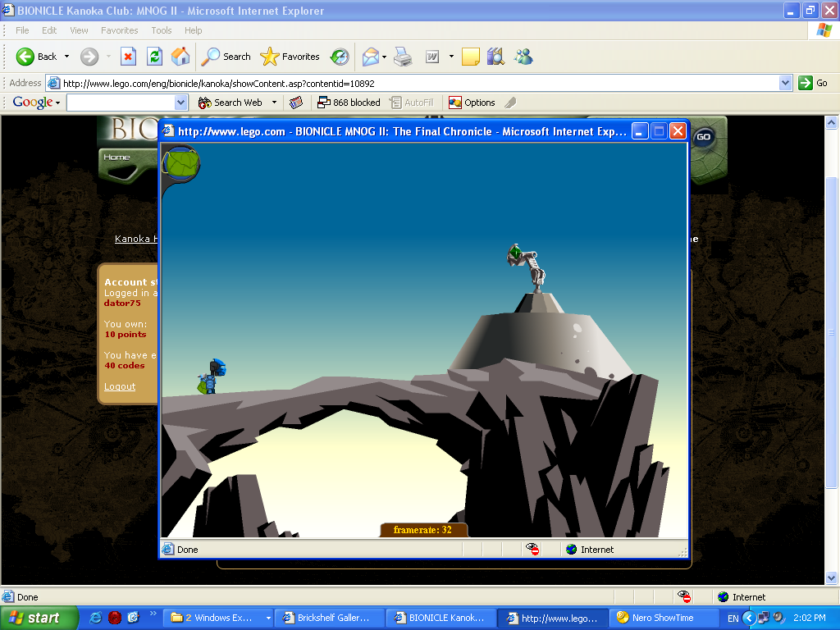The width and height of the screenshot is (840, 630).
Task: Open the History clock icon
Action: click(340, 57)
